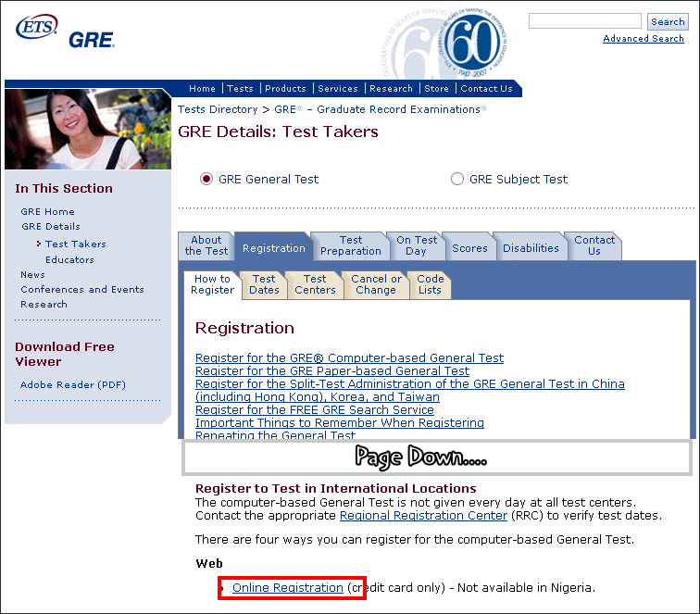This screenshot has height=614, width=700.
Task: Switch to the About the Test tab
Action: point(206,245)
